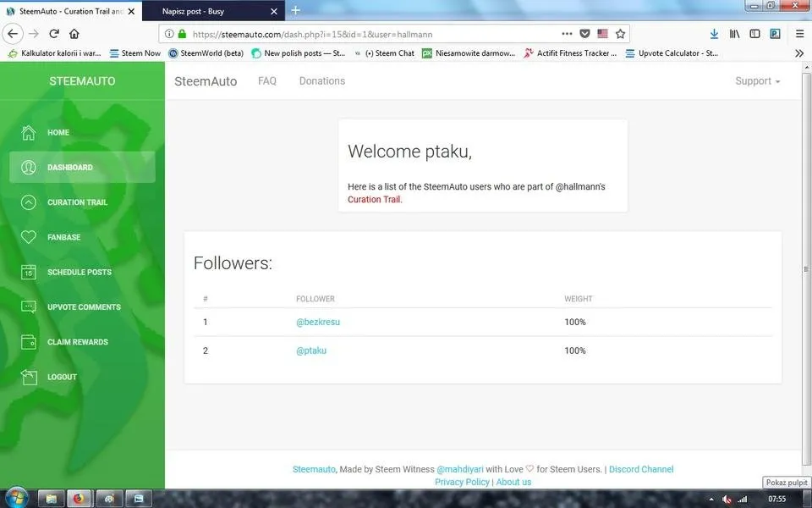Open the downloads arrow icon
Screen dimensions: 812x508
[714, 34]
